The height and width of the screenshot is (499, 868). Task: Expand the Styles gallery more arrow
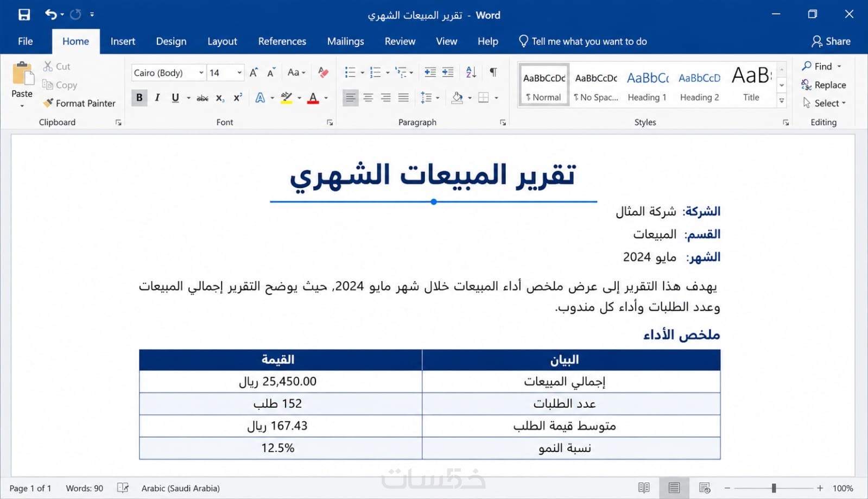[782, 100]
